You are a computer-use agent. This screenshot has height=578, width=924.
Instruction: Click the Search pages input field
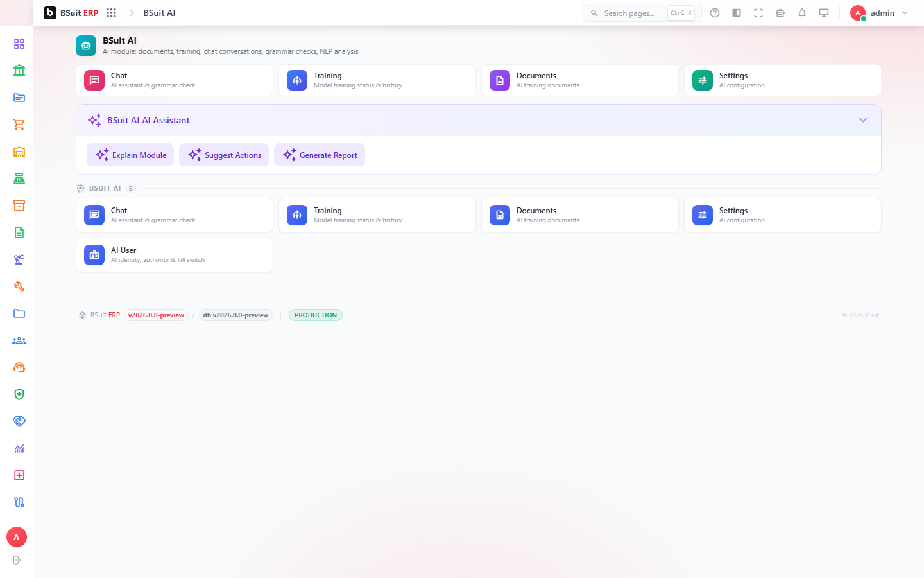(x=642, y=13)
